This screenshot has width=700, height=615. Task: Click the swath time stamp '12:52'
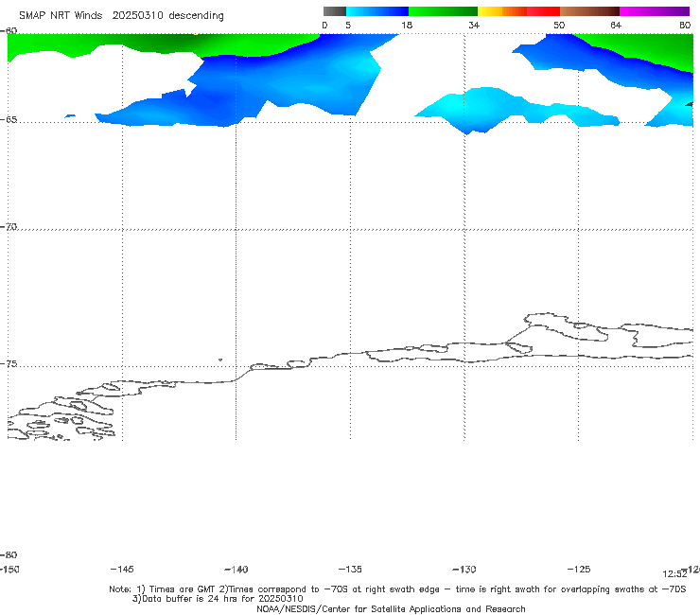click(x=674, y=574)
